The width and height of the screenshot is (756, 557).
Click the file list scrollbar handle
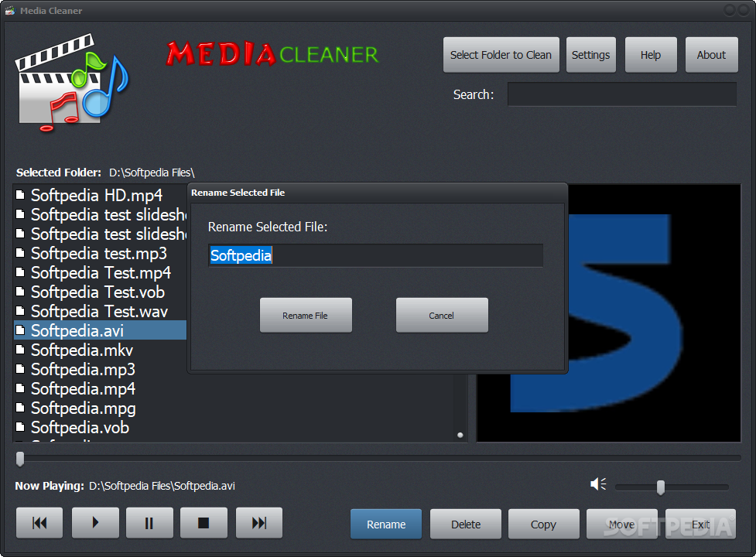460,435
